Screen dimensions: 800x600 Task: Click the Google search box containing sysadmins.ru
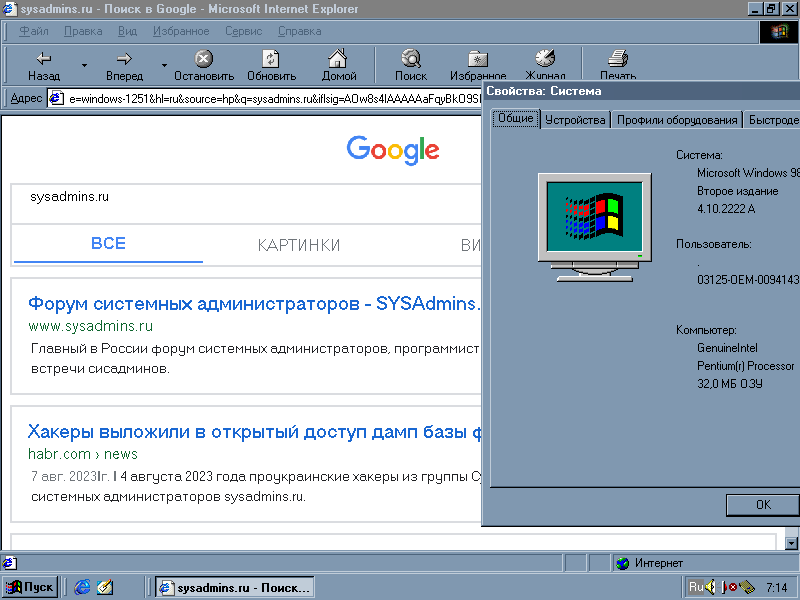click(246, 204)
